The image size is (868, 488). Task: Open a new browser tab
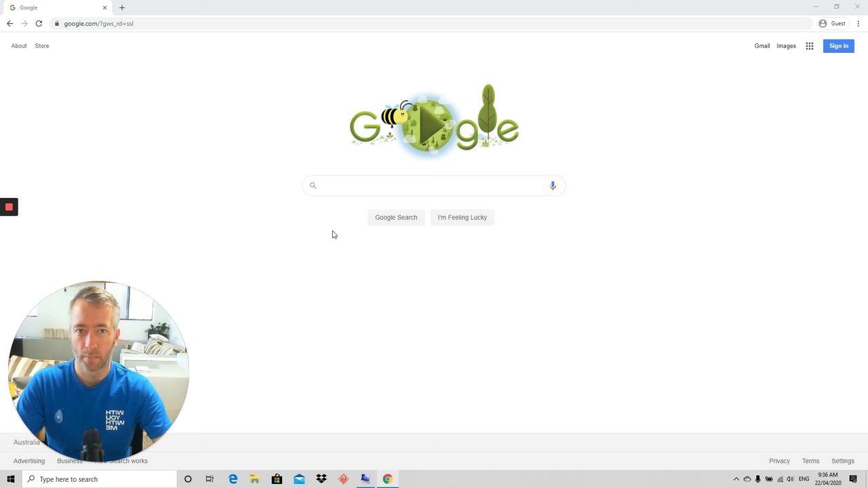coord(122,7)
